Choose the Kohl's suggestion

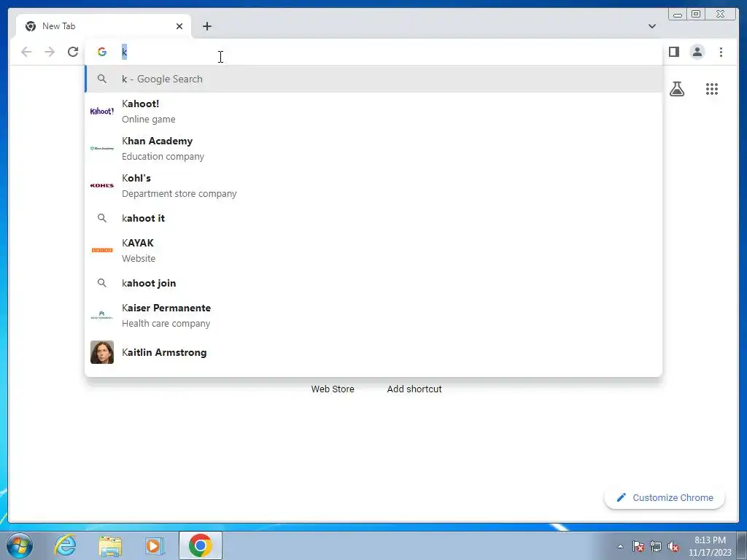pyautogui.click(x=373, y=186)
